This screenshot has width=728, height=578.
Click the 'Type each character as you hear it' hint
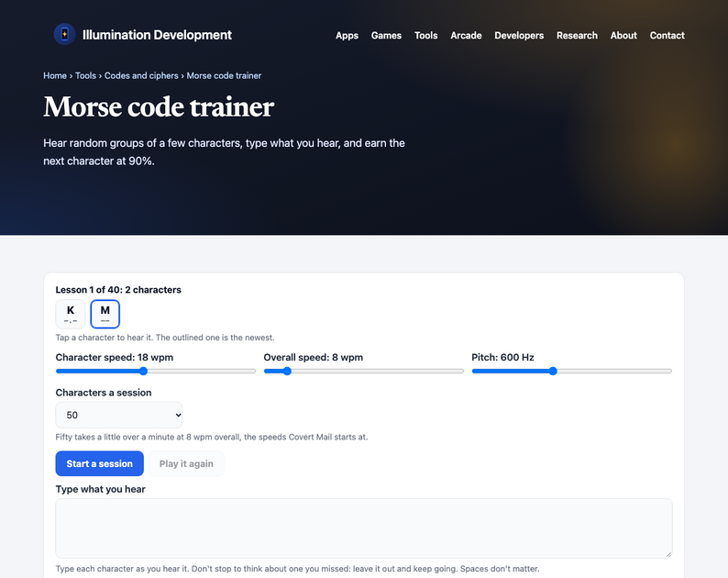tap(297, 569)
